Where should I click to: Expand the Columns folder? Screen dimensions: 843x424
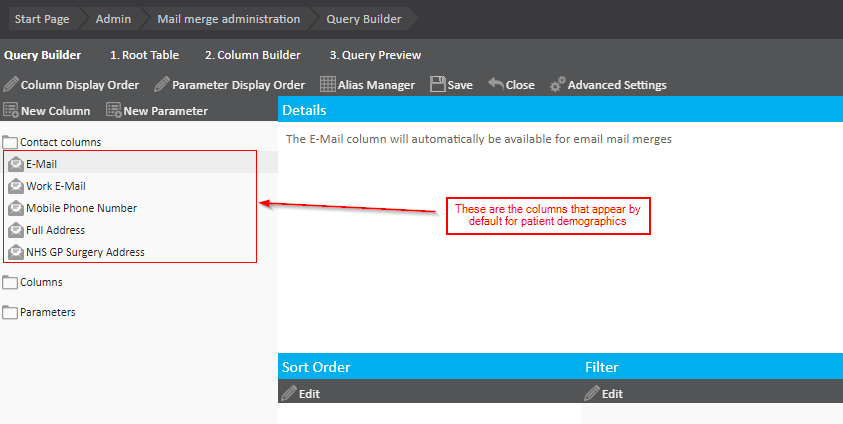(x=11, y=282)
